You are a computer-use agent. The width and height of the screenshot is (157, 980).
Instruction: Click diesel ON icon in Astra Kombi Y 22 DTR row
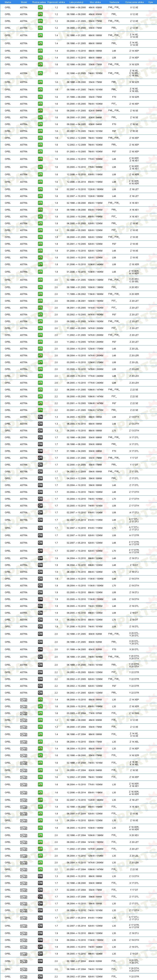(x=40, y=977)
